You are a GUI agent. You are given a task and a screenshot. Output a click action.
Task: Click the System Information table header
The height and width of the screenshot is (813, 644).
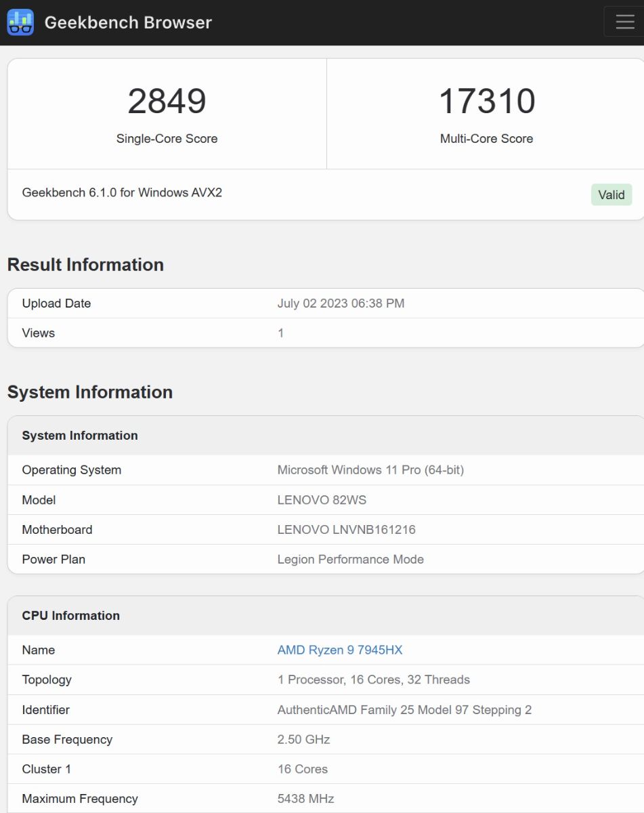click(80, 436)
